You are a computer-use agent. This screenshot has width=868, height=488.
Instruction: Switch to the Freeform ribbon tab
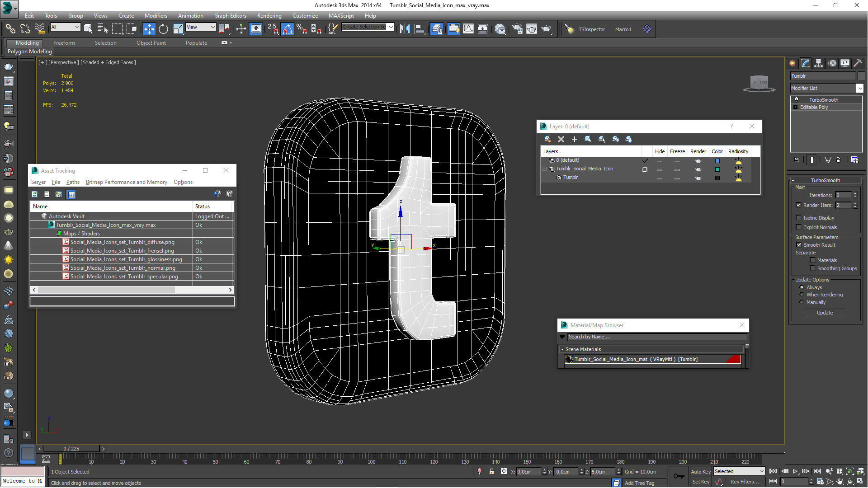(x=64, y=43)
